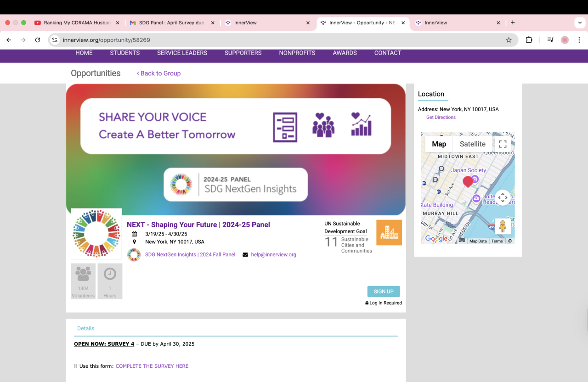The image size is (588, 382).
Task: Open the map camera pan control
Action: tap(503, 198)
